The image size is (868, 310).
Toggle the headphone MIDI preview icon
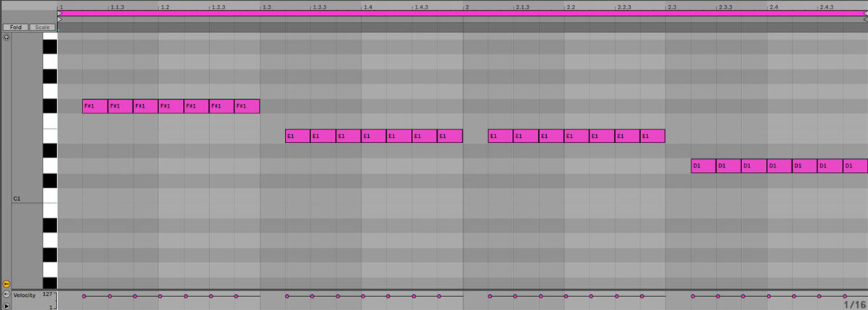coord(7,37)
